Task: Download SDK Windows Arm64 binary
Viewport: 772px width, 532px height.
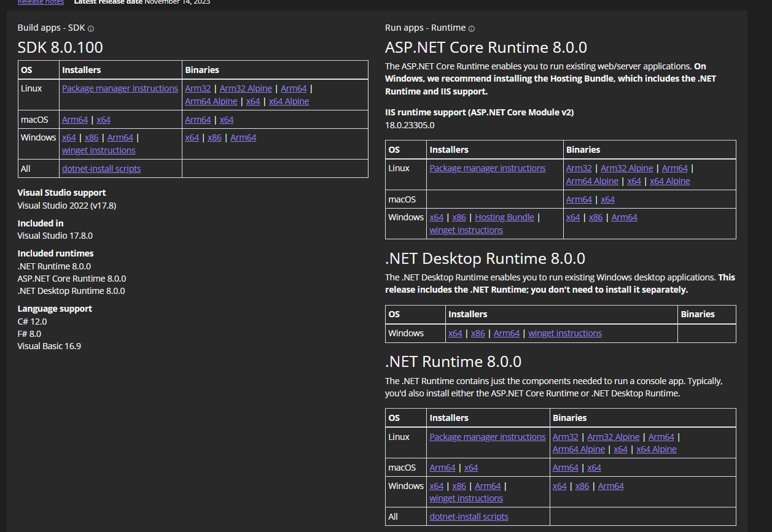Action: tap(243, 137)
